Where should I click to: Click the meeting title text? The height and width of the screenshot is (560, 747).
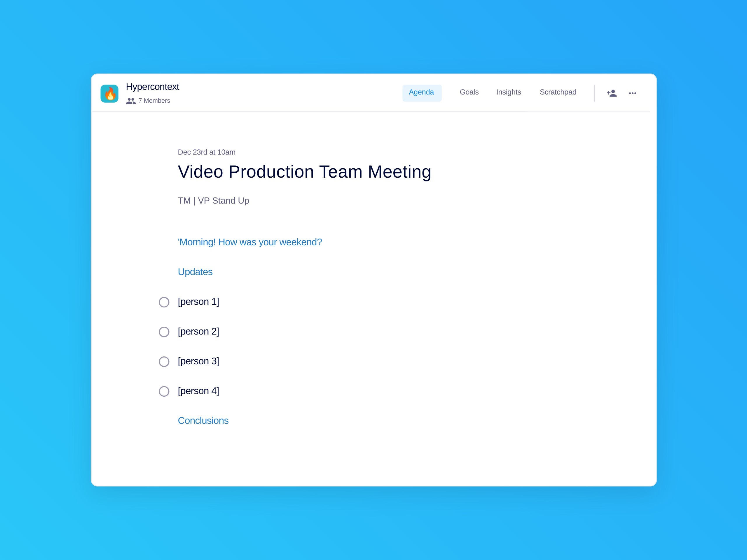[x=304, y=171]
